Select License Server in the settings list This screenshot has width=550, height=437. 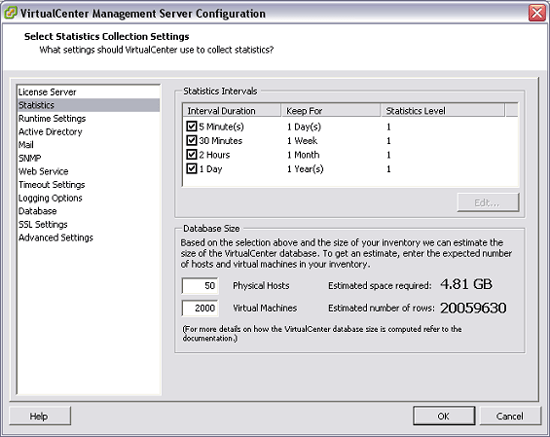[x=88, y=92]
